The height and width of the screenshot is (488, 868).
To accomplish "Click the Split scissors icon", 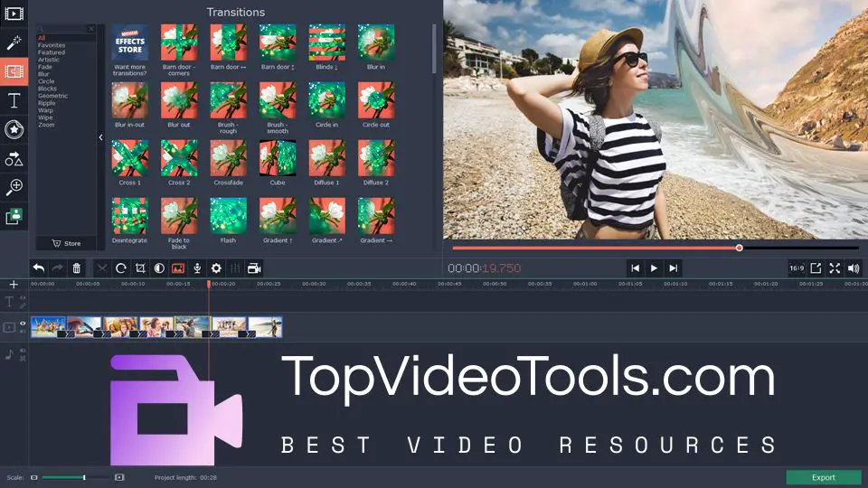I will coord(102,268).
